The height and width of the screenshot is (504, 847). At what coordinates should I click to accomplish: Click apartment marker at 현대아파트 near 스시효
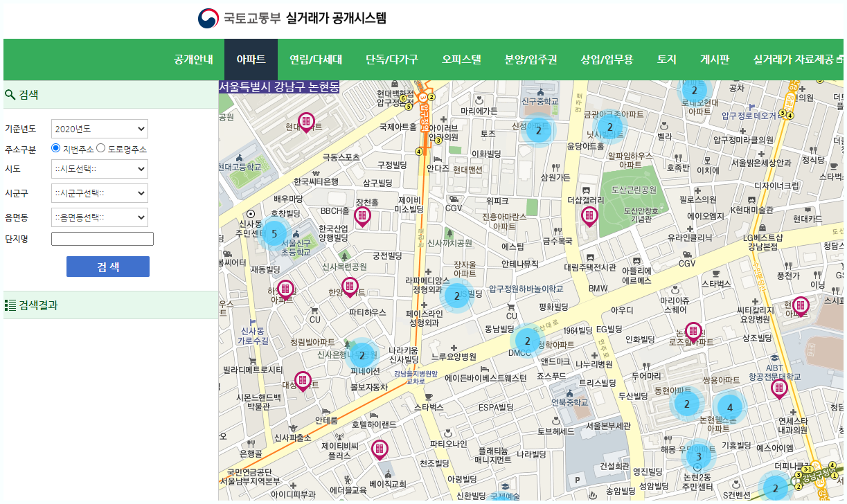click(x=801, y=305)
